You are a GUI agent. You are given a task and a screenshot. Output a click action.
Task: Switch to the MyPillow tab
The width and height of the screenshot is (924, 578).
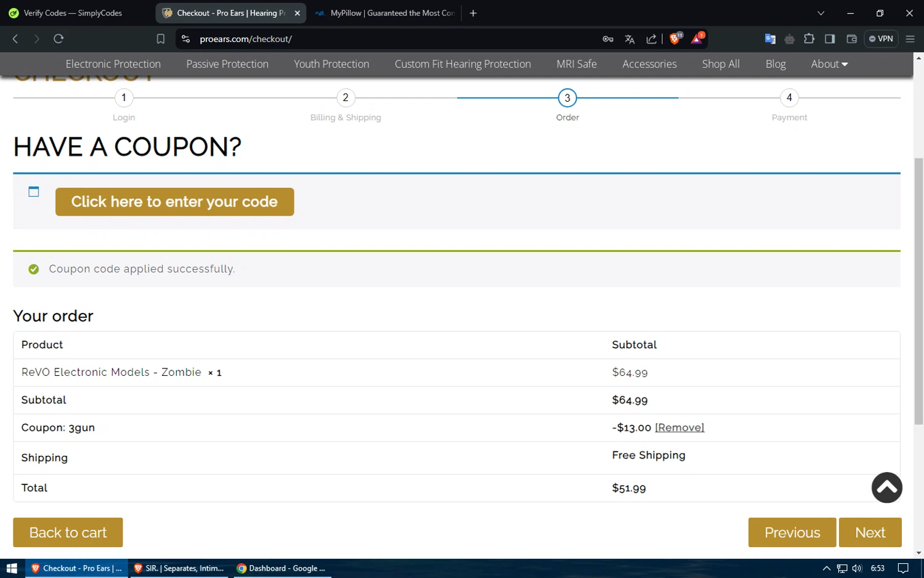tap(385, 13)
